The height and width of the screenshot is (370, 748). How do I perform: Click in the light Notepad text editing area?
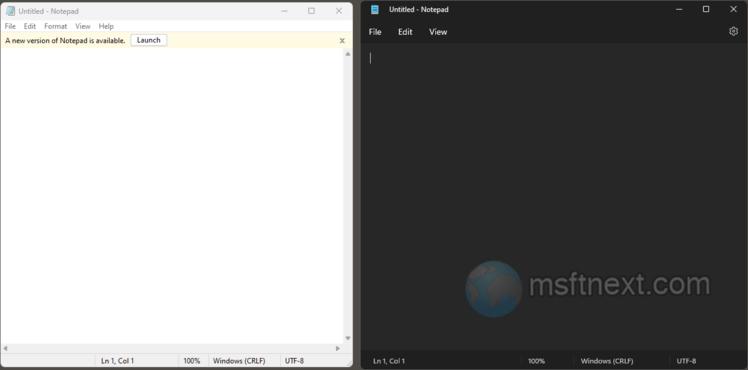(x=172, y=196)
